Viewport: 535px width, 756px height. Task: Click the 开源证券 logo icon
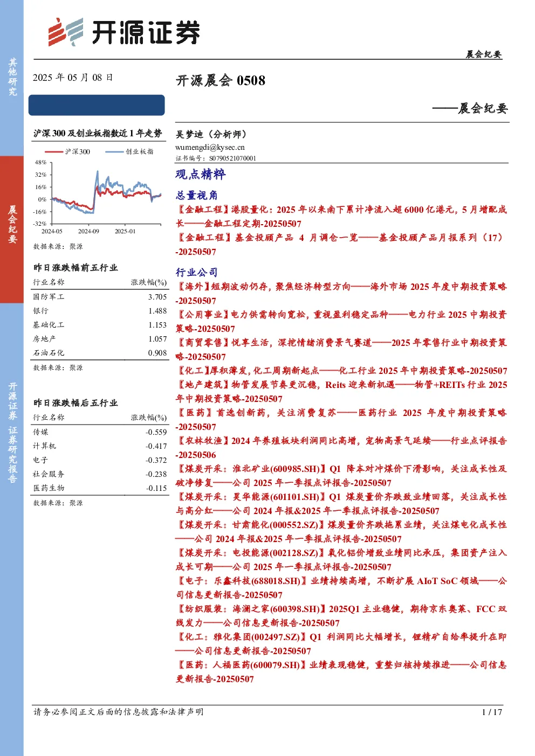66,32
